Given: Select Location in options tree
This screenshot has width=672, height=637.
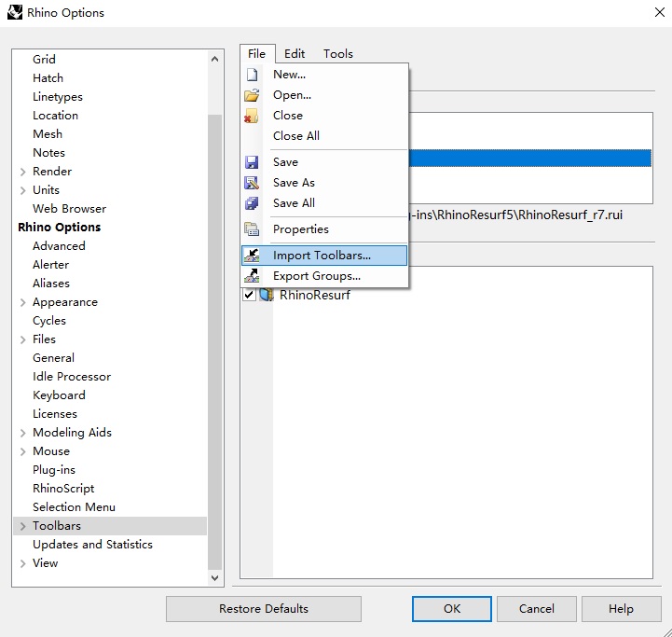Looking at the screenshot, I should 55,116.
